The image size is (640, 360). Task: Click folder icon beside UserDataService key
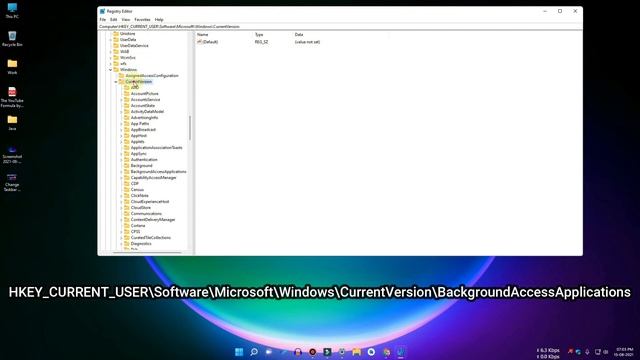point(116,45)
